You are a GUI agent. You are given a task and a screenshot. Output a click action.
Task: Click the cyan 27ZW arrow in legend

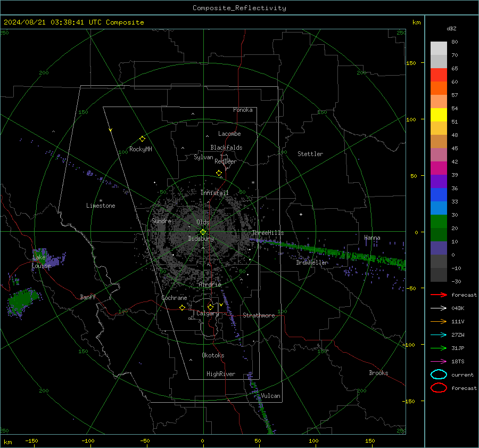click(439, 335)
